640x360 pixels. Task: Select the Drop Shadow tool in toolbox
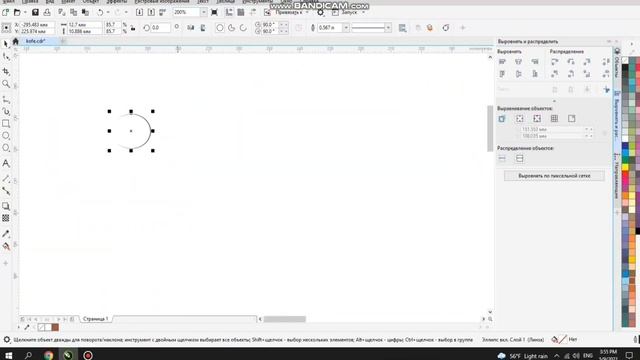click(x=6, y=206)
